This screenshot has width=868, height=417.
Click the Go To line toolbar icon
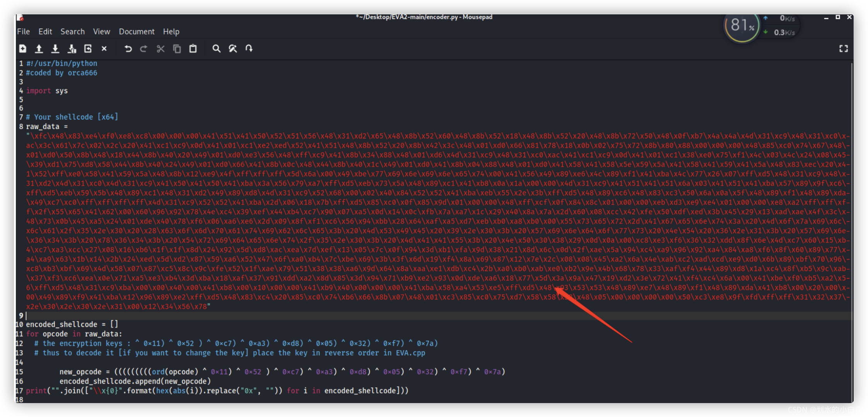[x=249, y=48]
